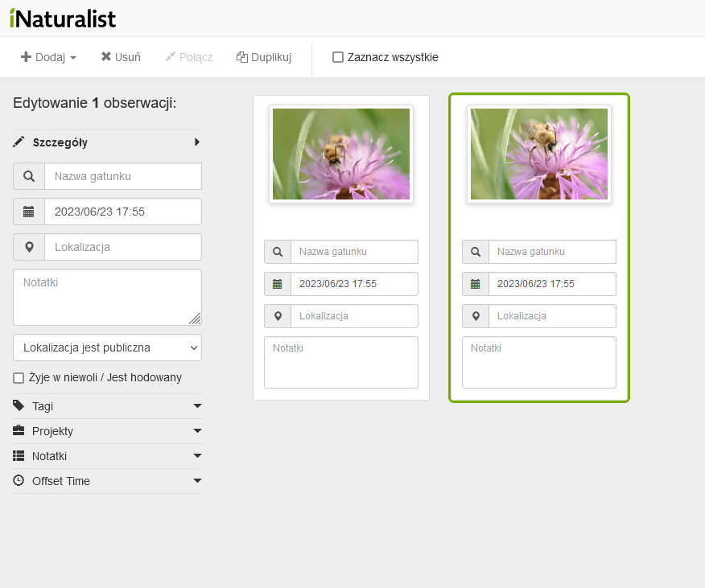Screen dimensions: 705x588
Task: Check the Zaznacz wszystkie checkbox
Action: click(x=338, y=57)
